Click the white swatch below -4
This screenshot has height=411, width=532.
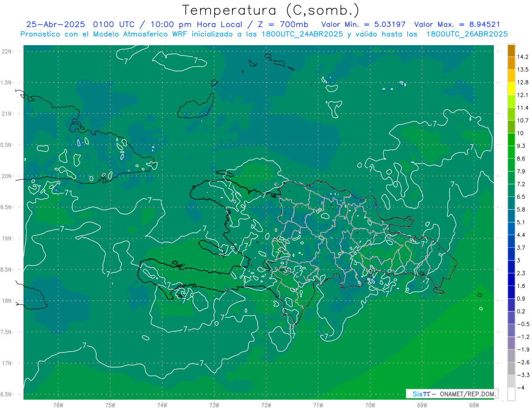click(x=511, y=394)
